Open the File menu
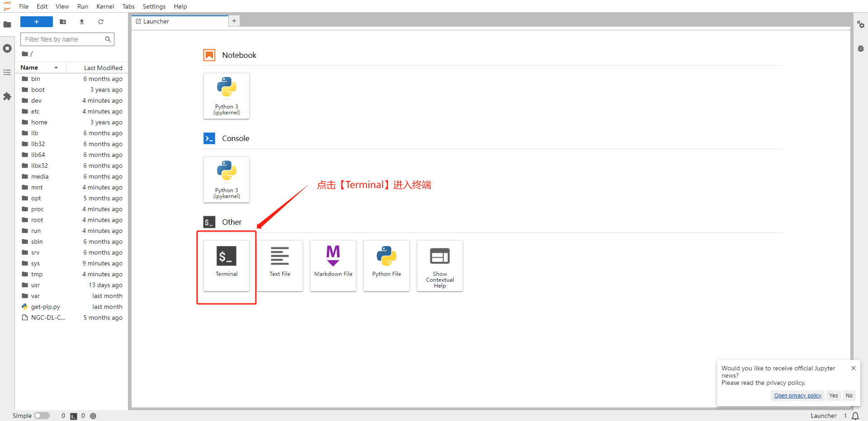 click(24, 6)
